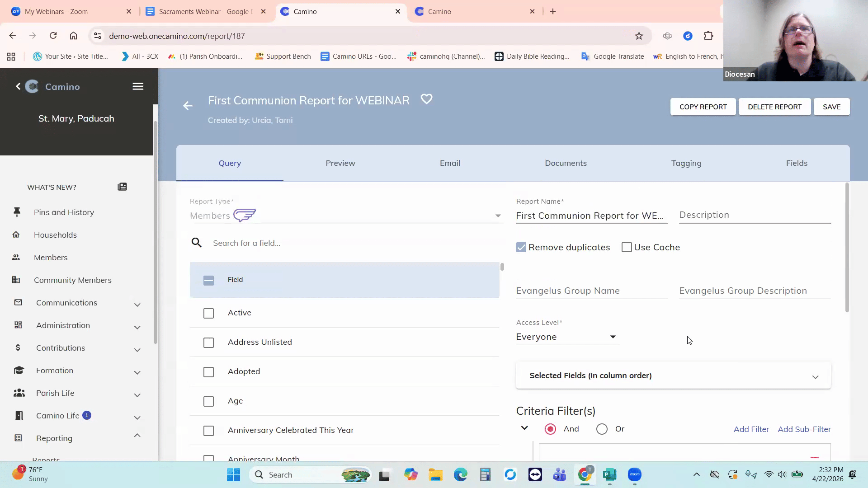
Task: Go to the browser home page
Action: (73, 36)
